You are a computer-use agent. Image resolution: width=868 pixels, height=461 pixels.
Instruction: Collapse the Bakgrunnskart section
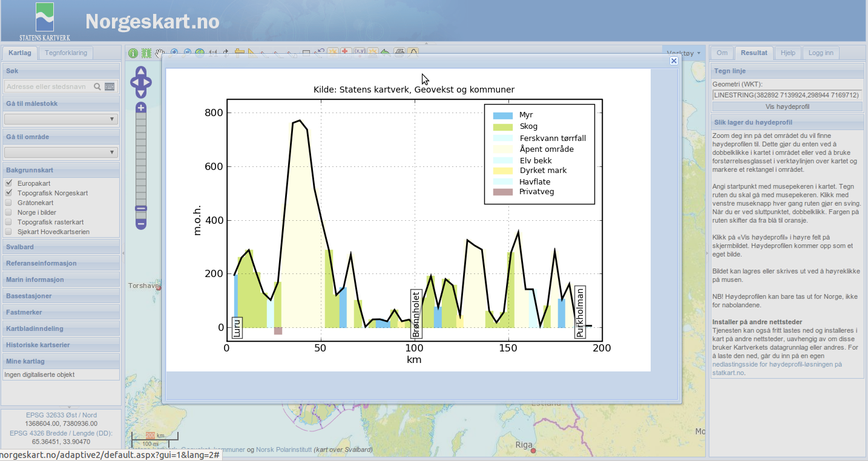[61, 169]
